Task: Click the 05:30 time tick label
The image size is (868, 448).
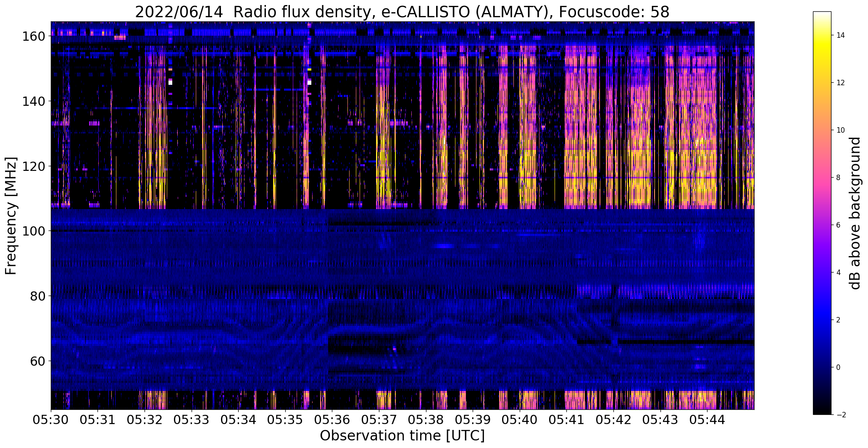Action: click(51, 419)
